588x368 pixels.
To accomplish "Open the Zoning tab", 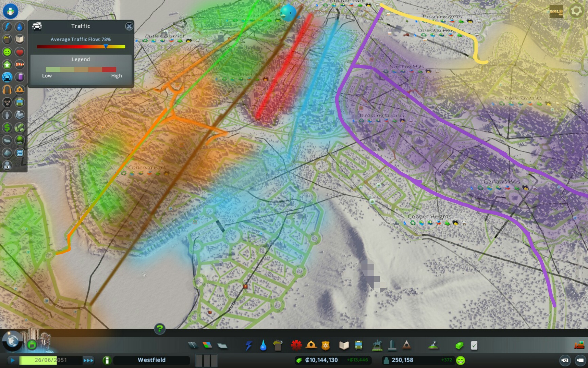I will coord(207,346).
